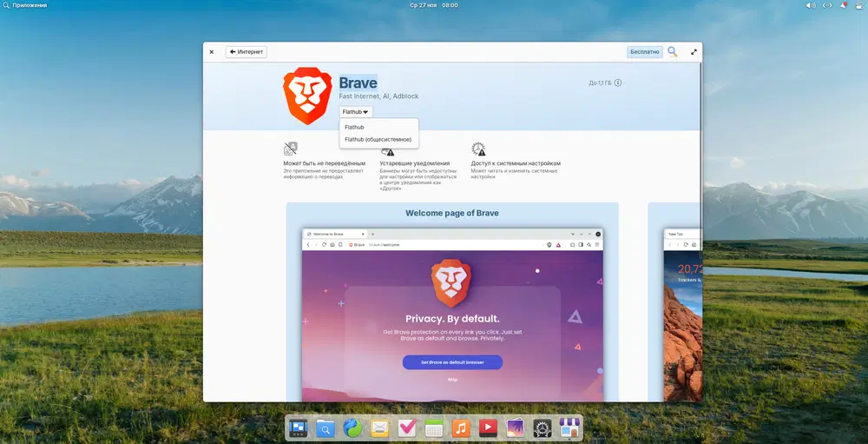Expand the Flathub source dropdown
The image size is (868, 444).
click(355, 112)
